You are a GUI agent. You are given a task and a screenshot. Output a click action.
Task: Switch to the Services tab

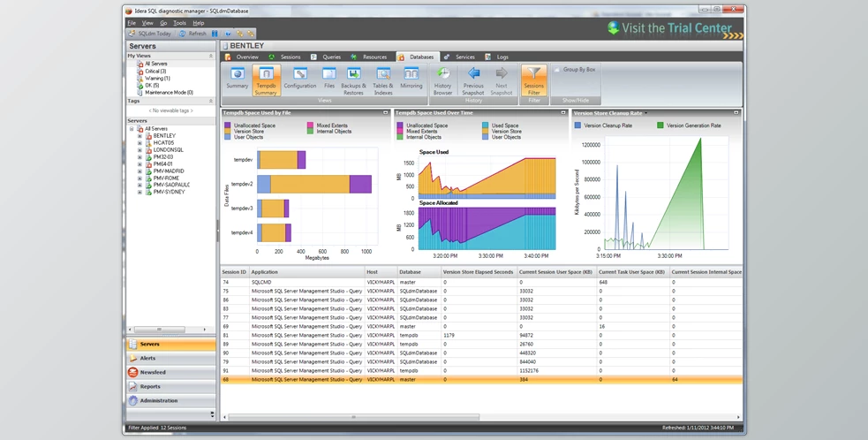tap(459, 57)
